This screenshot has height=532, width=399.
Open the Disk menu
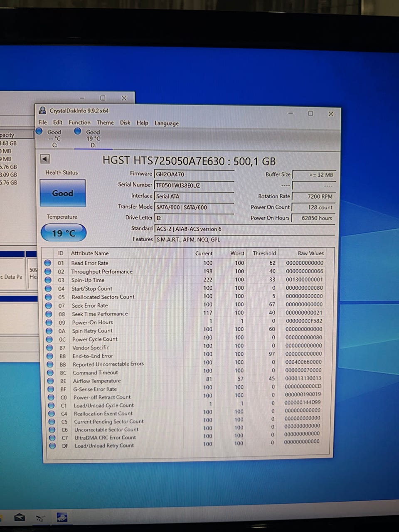(125, 123)
